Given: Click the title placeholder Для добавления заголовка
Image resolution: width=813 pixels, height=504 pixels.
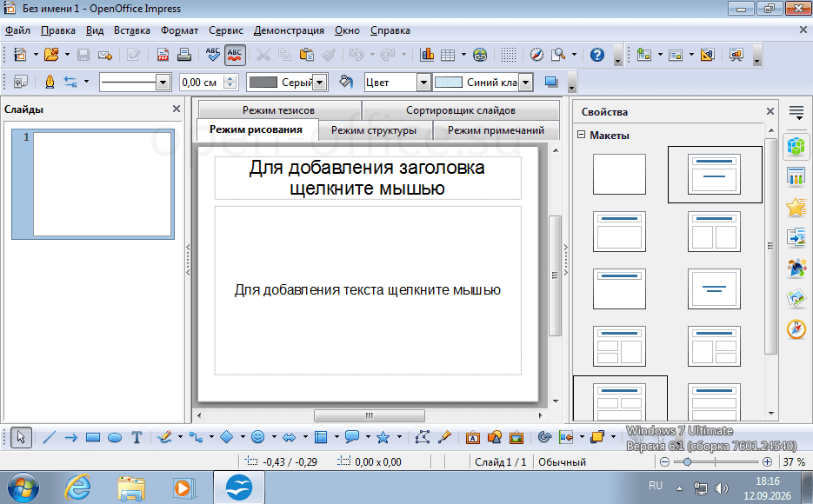Looking at the screenshot, I should click(x=367, y=177).
